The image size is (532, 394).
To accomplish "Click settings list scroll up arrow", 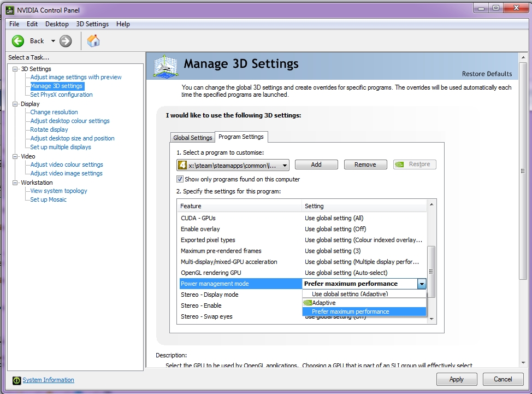I will 431,204.
